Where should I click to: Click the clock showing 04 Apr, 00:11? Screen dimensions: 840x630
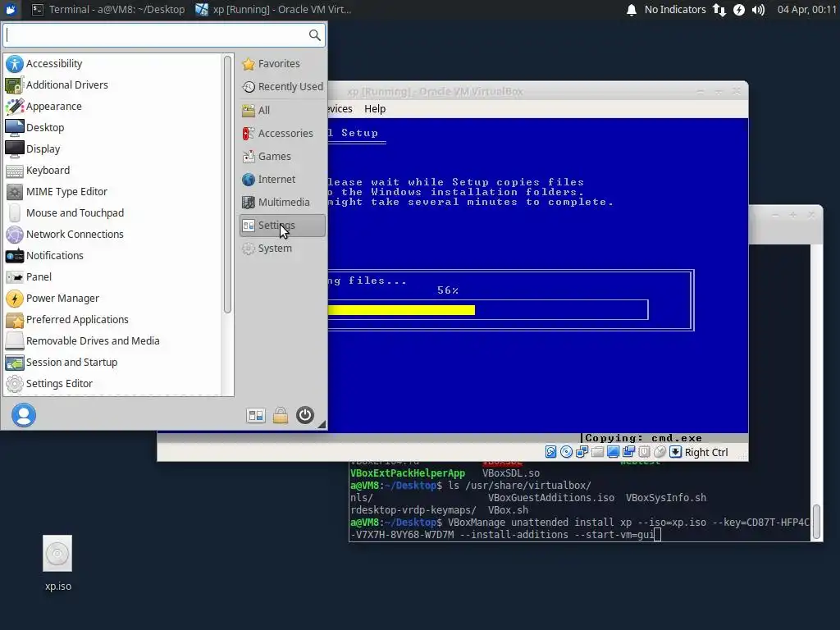(x=807, y=10)
